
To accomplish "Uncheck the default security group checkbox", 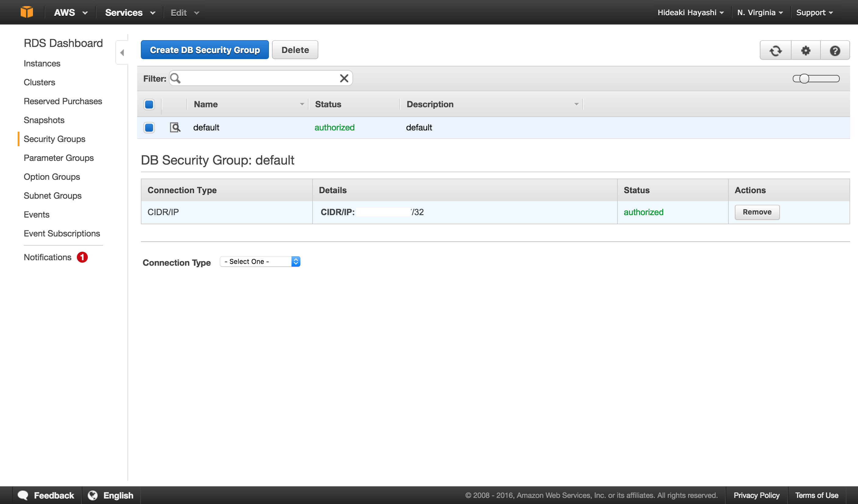I will (x=149, y=127).
